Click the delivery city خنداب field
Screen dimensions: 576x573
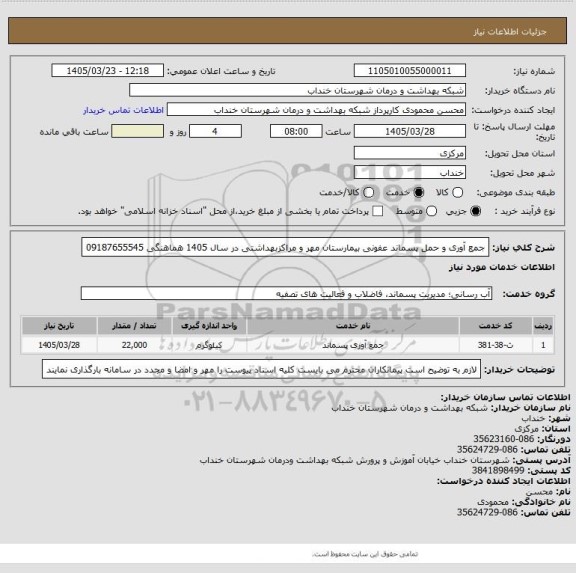410,172
